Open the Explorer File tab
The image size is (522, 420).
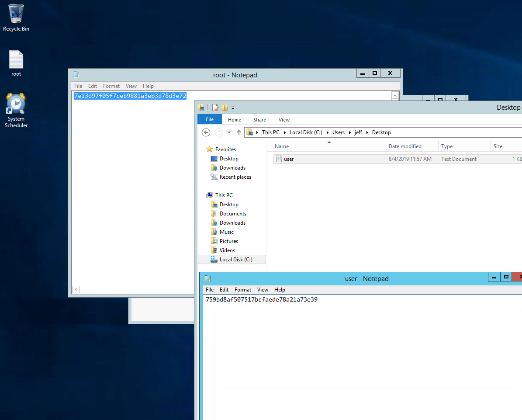click(210, 120)
